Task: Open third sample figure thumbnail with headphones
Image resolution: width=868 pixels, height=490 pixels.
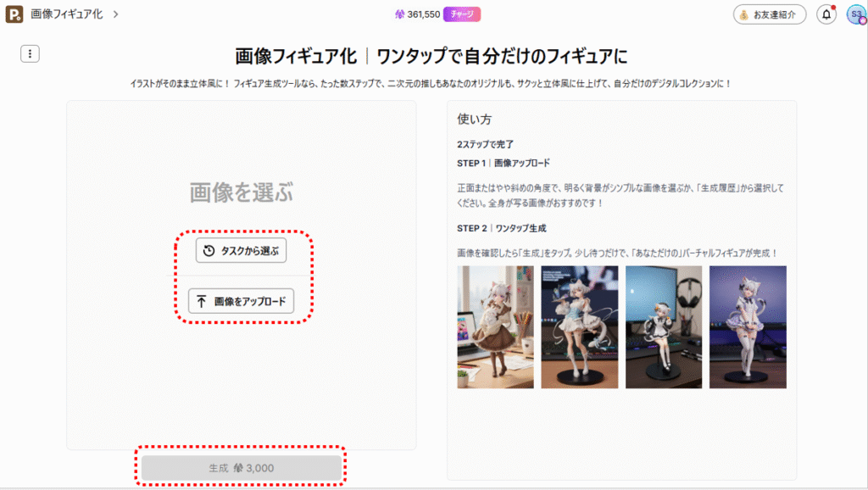Action: tap(664, 326)
